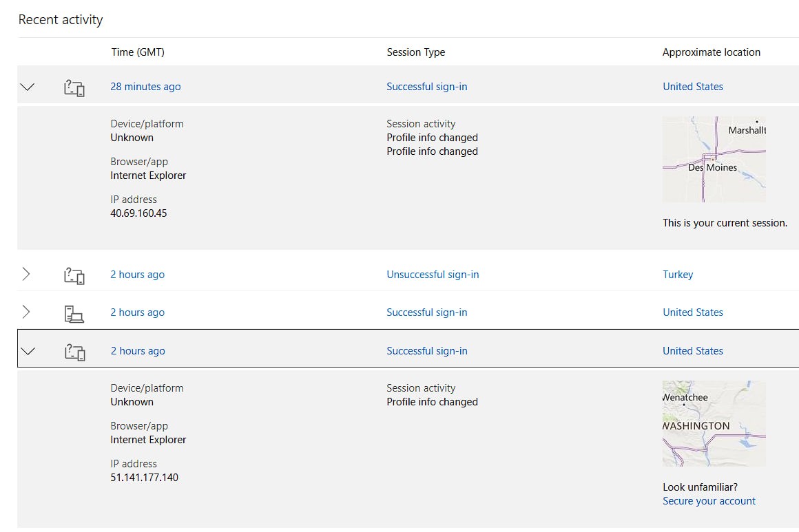
Task: Click the Session Type column header
Action: pos(415,52)
